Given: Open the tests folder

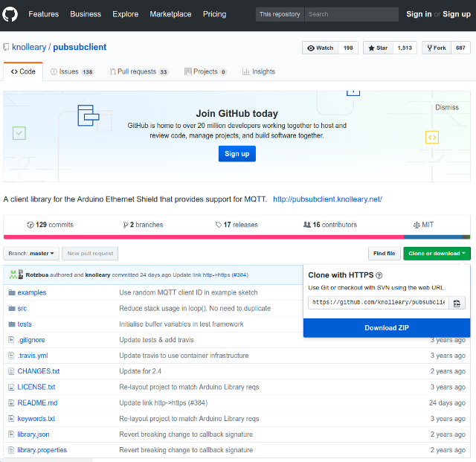Looking at the screenshot, I should (25, 324).
